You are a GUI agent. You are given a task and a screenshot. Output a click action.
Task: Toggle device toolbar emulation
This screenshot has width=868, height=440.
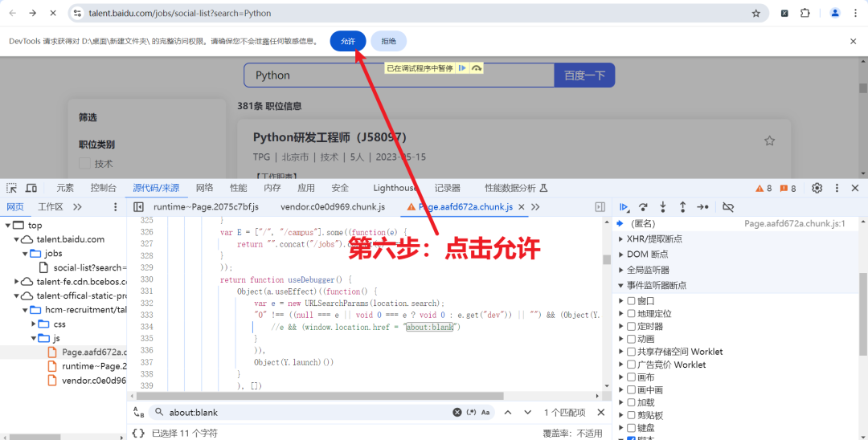pyautogui.click(x=31, y=188)
